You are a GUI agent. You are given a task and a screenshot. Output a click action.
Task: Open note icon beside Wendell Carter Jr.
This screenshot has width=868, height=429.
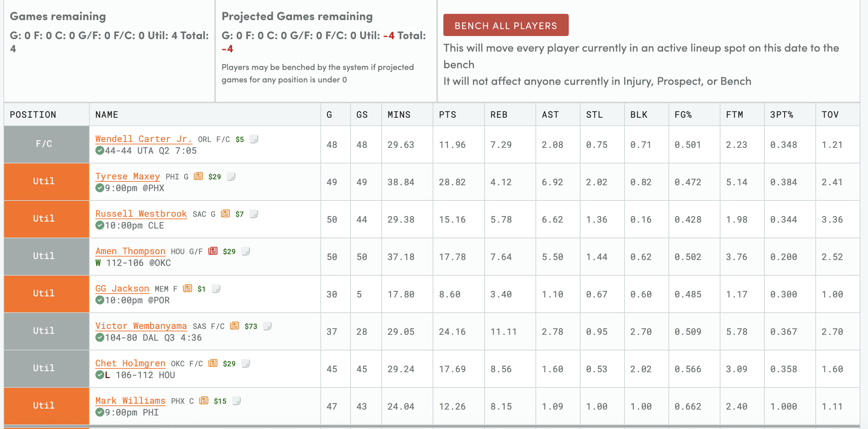click(254, 139)
